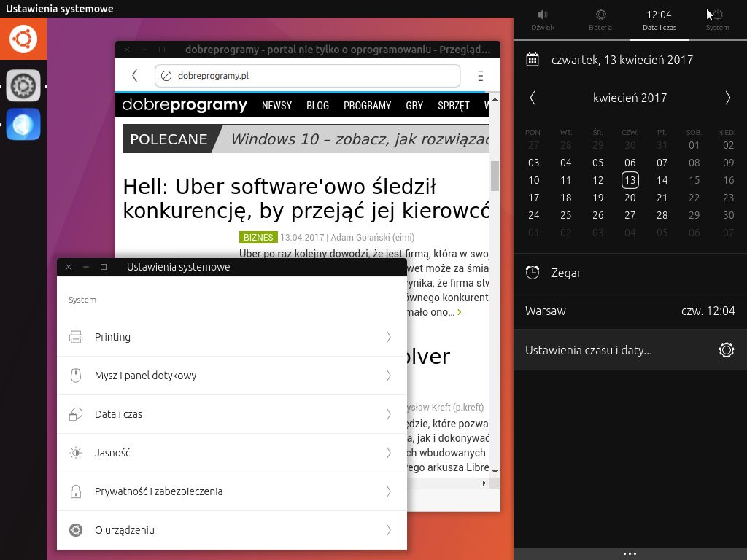The width and height of the screenshot is (747, 560).
Task: Open System Settings from the launcher dock
Action: point(23,86)
